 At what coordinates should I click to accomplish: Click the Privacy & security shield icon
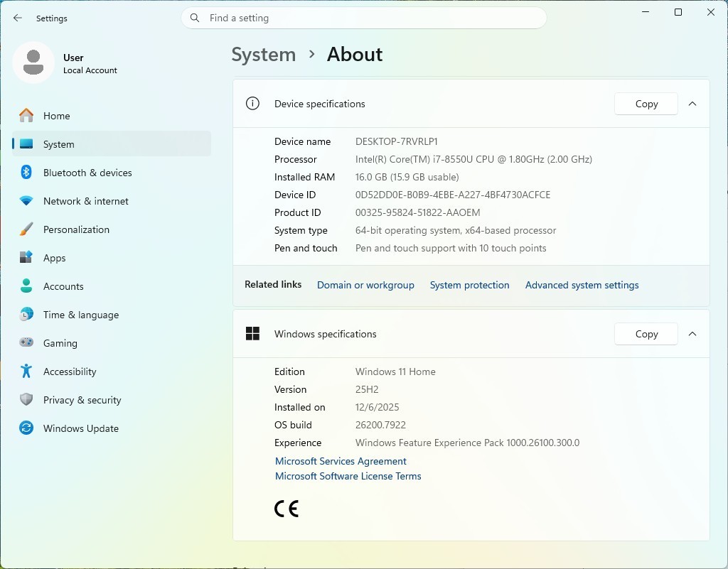26,399
